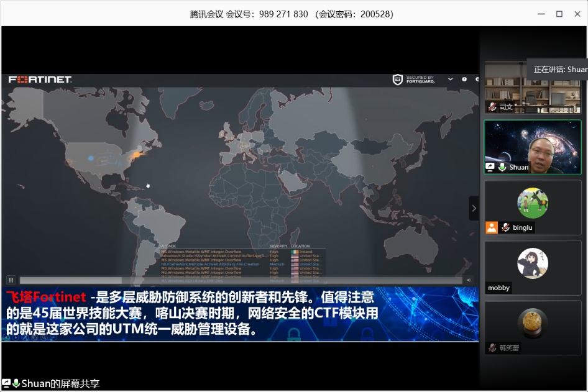The width and height of the screenshot is (588, 392).
Task: Click Shuan's active green microphone icon
Action: pyautogui.click(x=502, y=167)
